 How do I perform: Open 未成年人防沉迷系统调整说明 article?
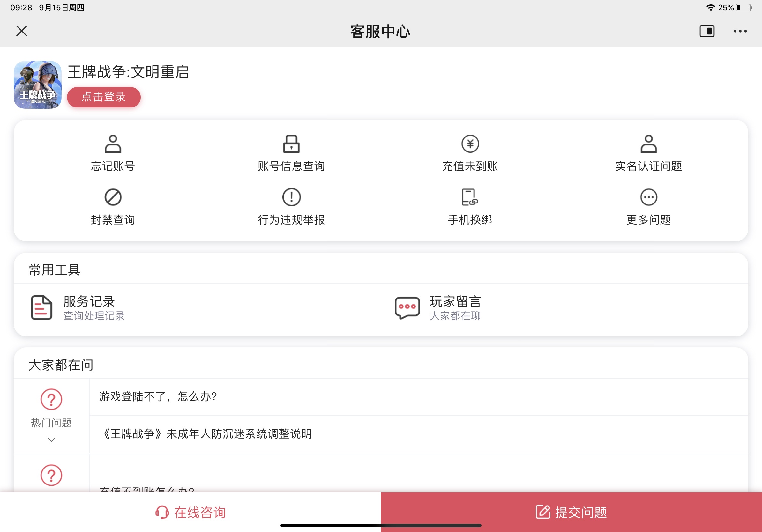(x=419, y=434)
